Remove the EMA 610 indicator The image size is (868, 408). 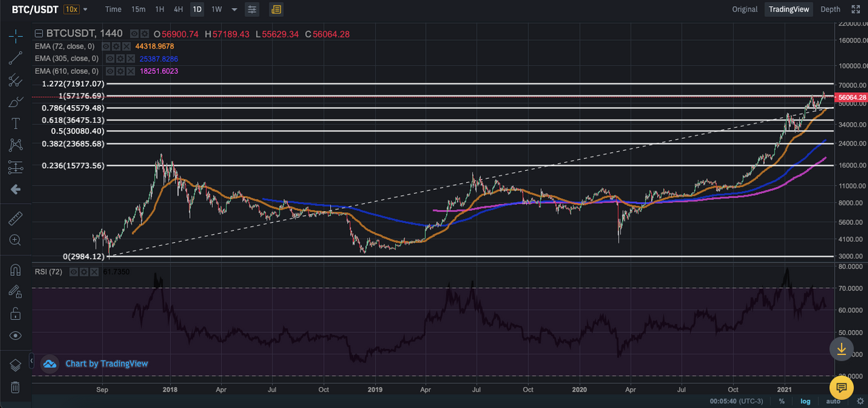tap(130, 71)
